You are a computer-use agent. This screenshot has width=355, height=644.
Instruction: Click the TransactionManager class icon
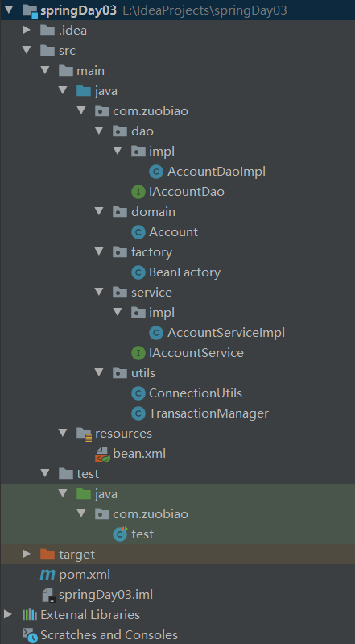point(138,413)
